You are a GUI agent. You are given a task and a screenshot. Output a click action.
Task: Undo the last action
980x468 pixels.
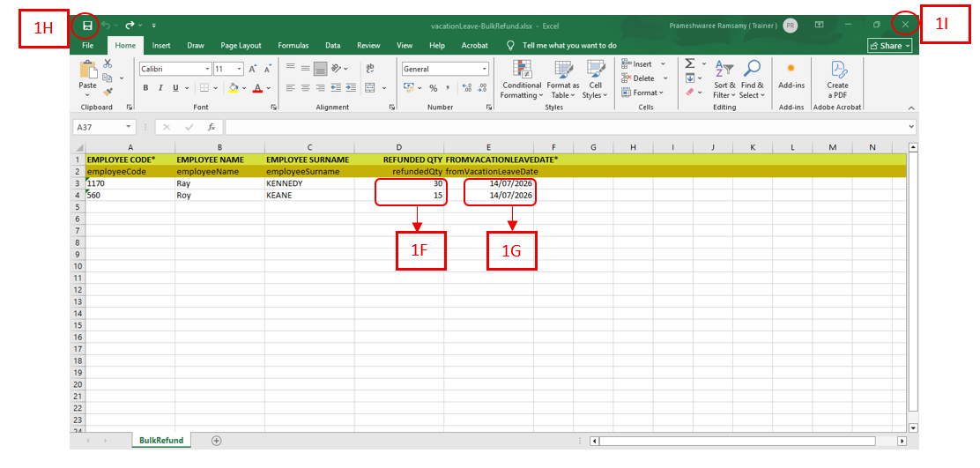pos(107,26)
